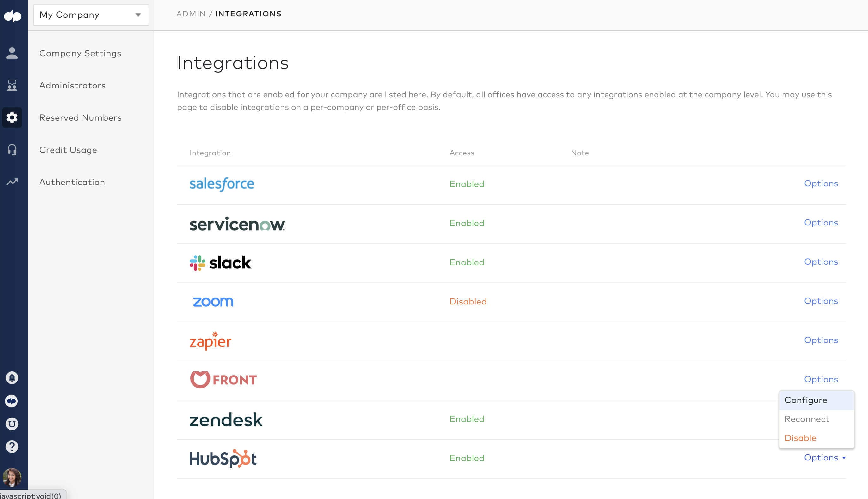
Task: Click the Enabled status for Slack
Action: [467, 262]
